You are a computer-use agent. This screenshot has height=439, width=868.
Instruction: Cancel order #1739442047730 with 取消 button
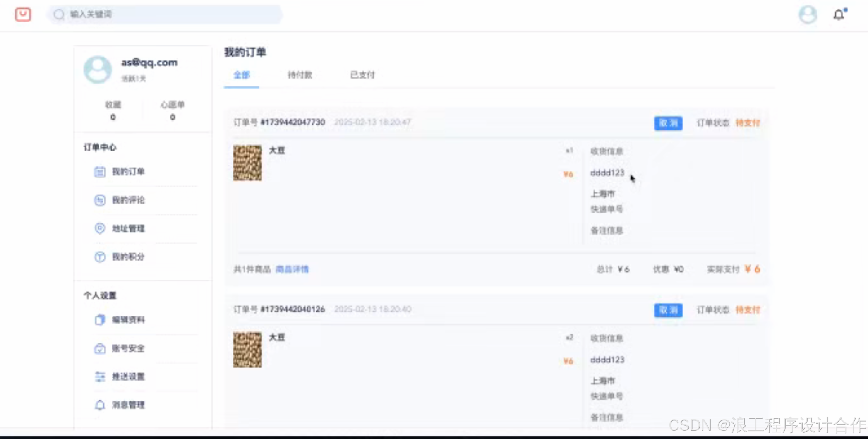pos(668,123)
